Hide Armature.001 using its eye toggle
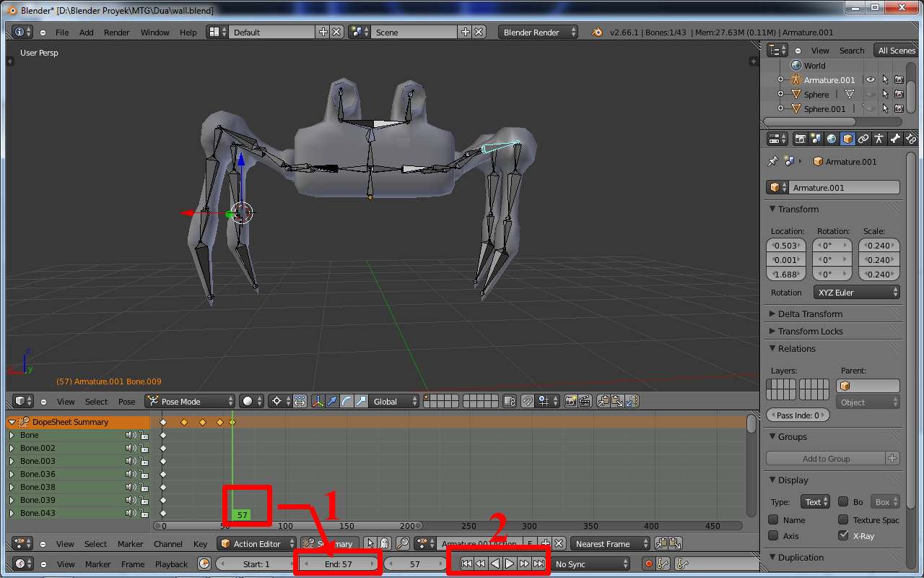 point(871,79)
